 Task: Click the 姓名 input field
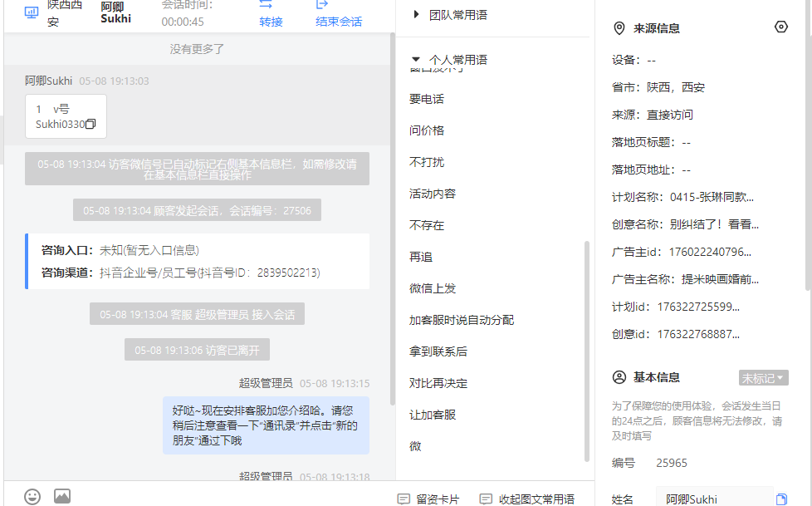click(715, 498)
